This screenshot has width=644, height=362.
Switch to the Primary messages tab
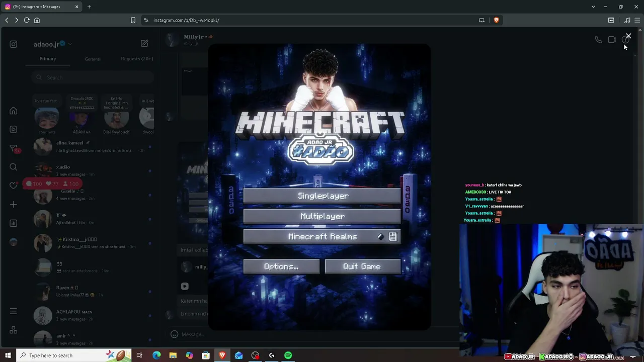48,59
